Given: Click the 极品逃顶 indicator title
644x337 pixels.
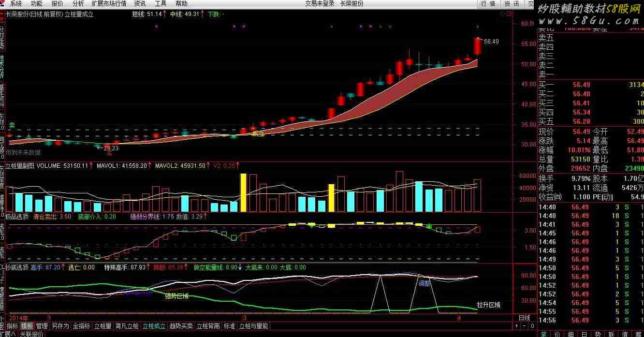Looking at the screenshot, I should (18, 217).
